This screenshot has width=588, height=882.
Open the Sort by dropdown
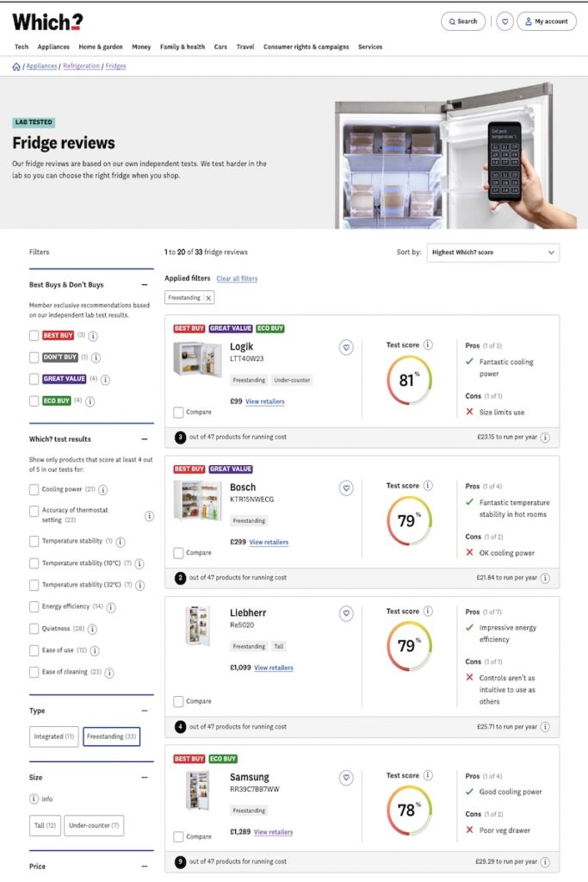pyautogui.click(x=493, y=252)
